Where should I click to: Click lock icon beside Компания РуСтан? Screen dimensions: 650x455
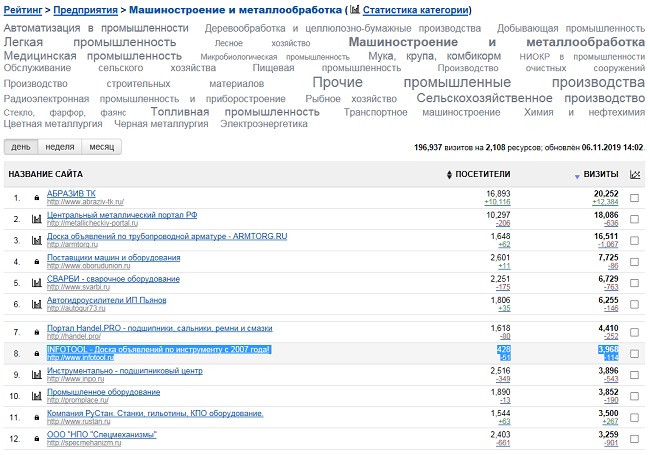click(x=37, y=418)
